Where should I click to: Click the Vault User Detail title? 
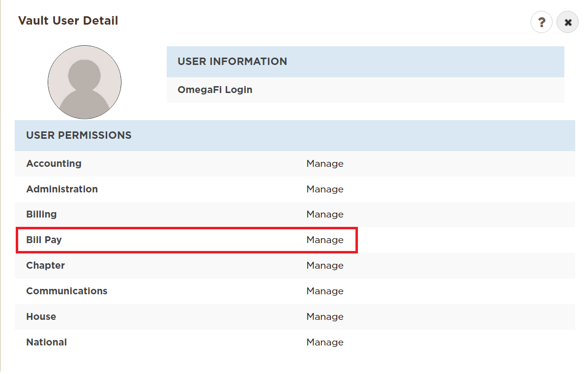click(x=68, y=21)
